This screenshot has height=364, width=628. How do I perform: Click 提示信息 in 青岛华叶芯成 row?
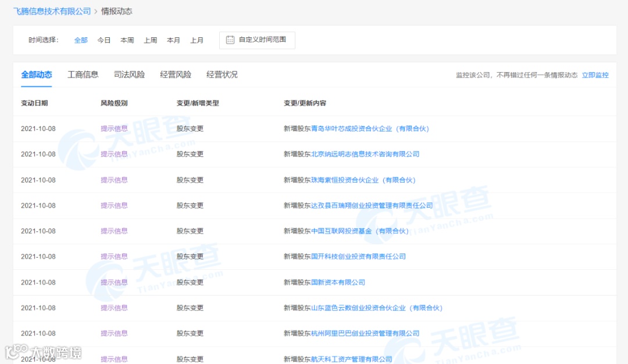pyautogui.click(x=114, y=129)
